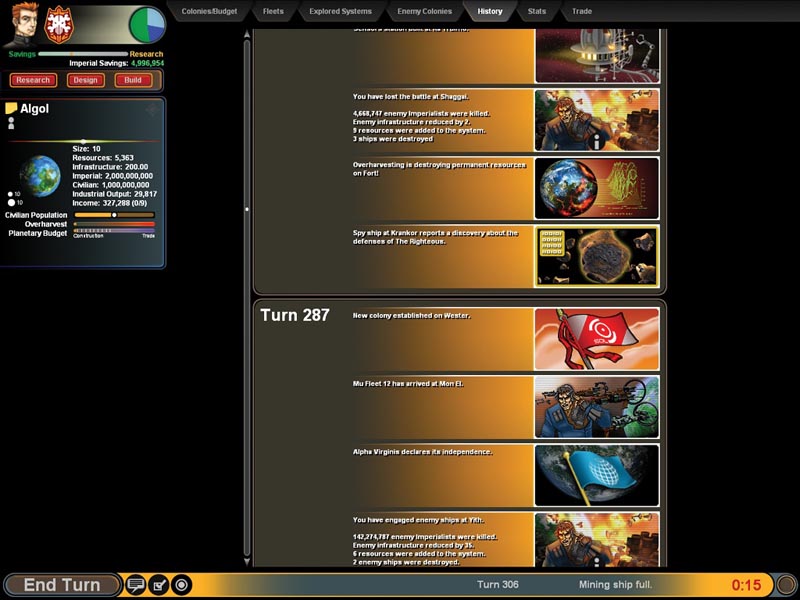Image resolution: width=800 pixels, height=600 pixels.
Task: Click the red faction emblem icon
Action: [x=58, y=24]
